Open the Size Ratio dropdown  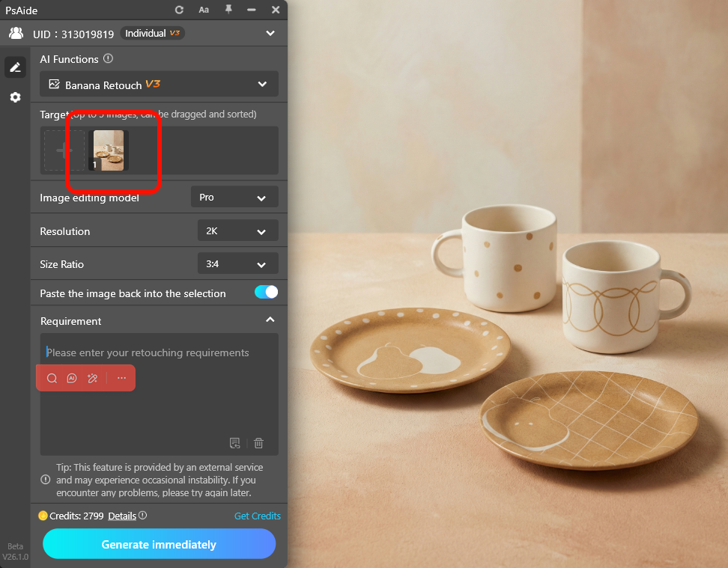(237, 263)
